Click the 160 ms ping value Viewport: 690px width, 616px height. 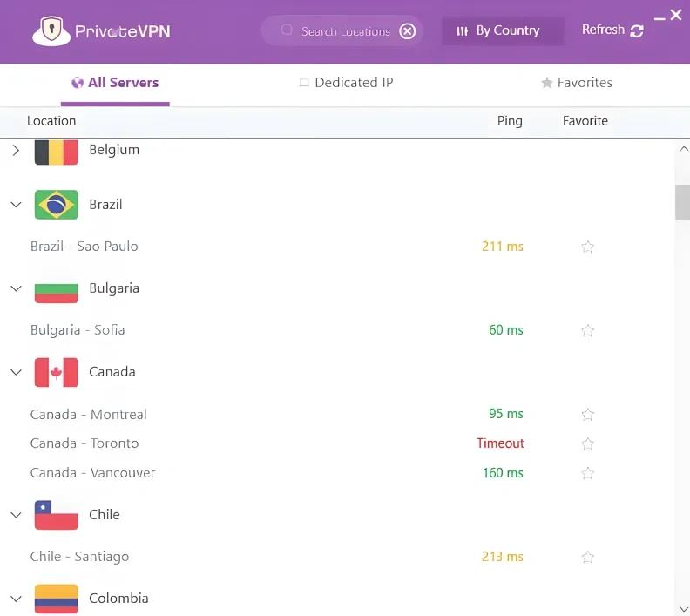point(503,473)
